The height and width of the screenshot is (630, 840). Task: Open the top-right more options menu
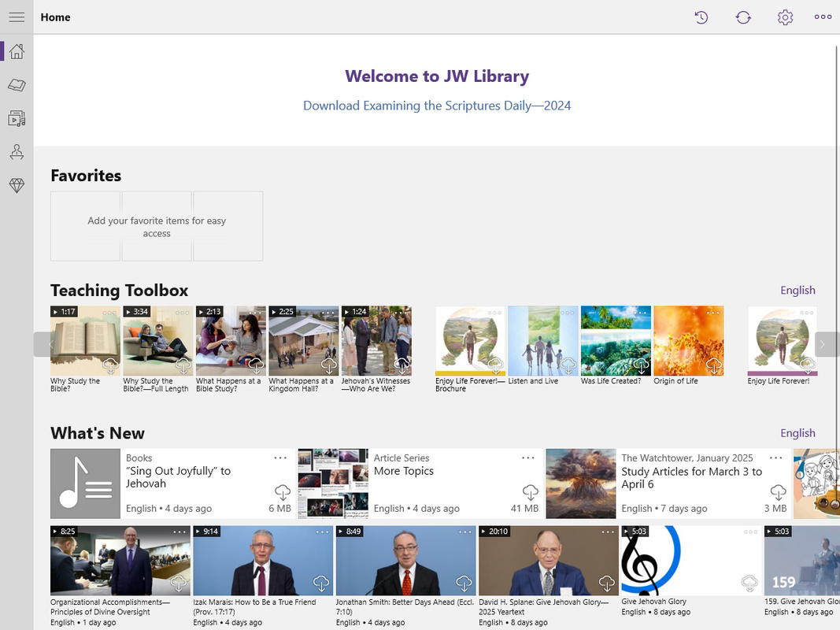[822, 17]
